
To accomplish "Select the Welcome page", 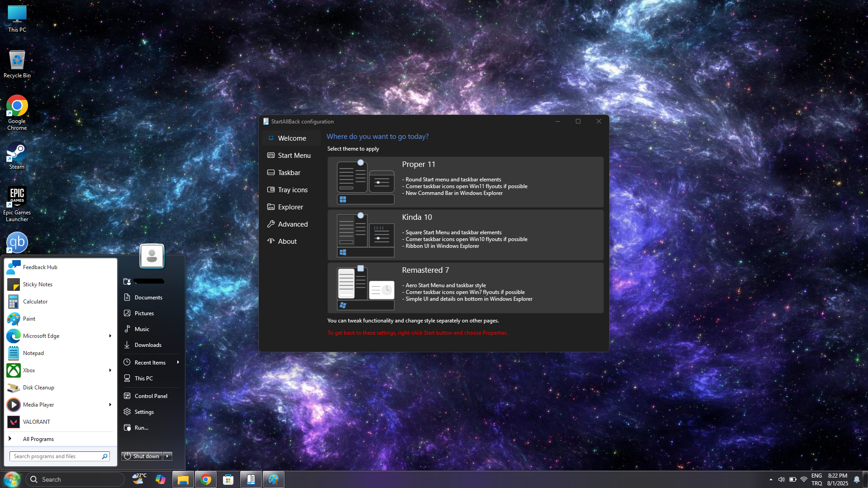I will [291, 138].
